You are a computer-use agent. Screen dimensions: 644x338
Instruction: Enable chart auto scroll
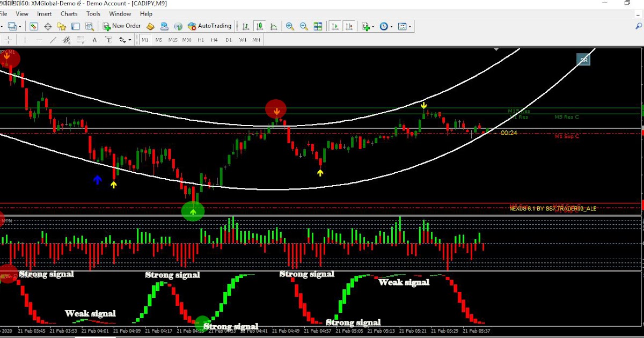tap(336, 26)
